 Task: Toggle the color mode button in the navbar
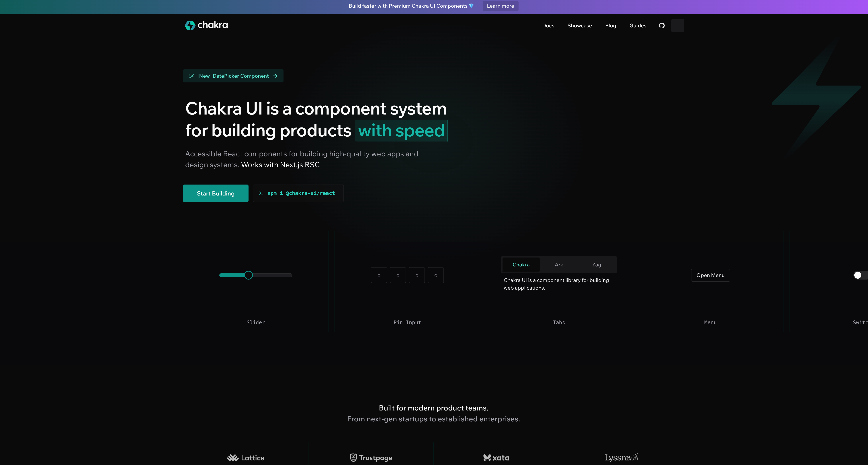677,26
